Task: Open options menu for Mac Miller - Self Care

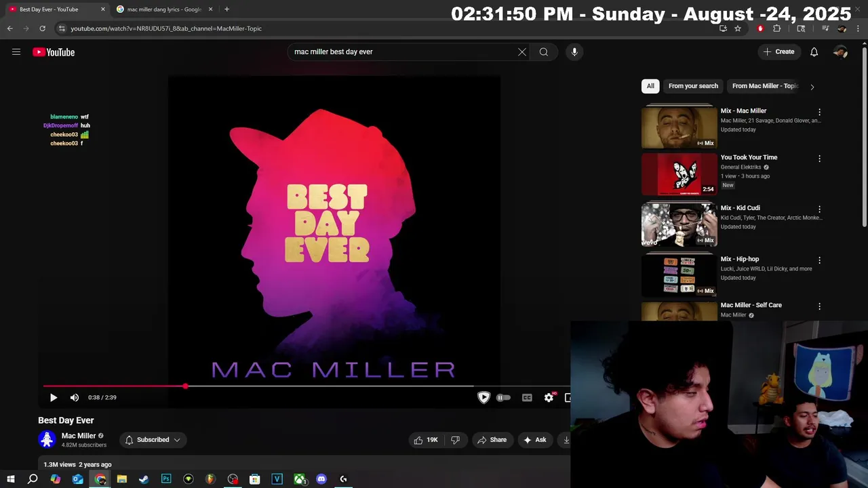Action: [819, 306]
